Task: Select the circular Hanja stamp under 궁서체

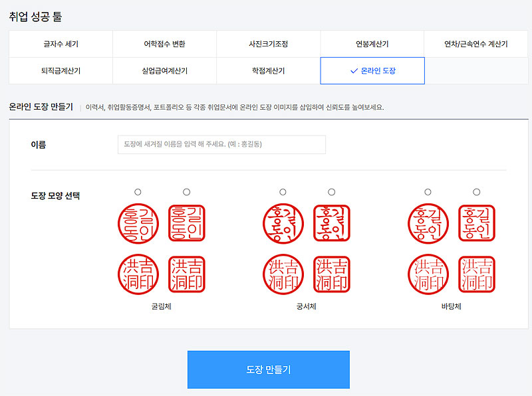Action: [284, 273]
